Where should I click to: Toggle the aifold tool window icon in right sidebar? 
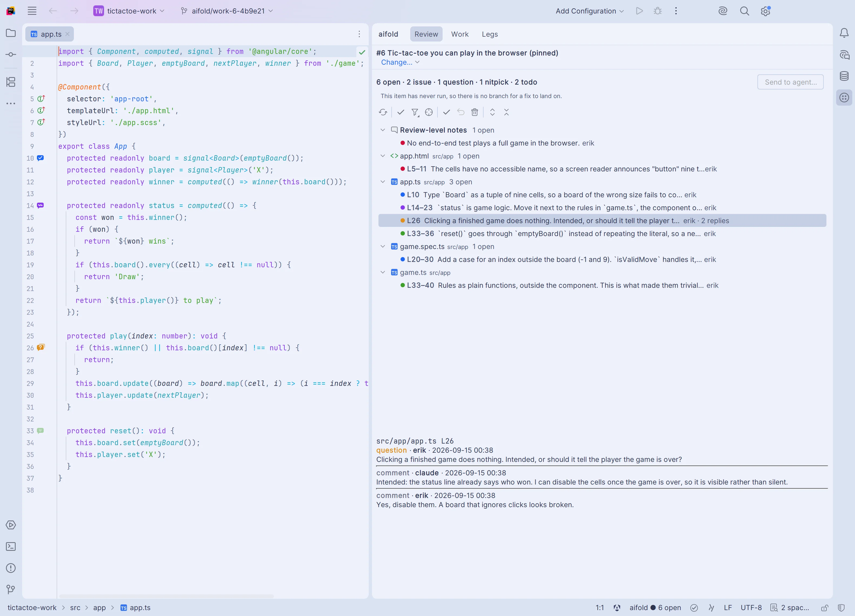844,98
